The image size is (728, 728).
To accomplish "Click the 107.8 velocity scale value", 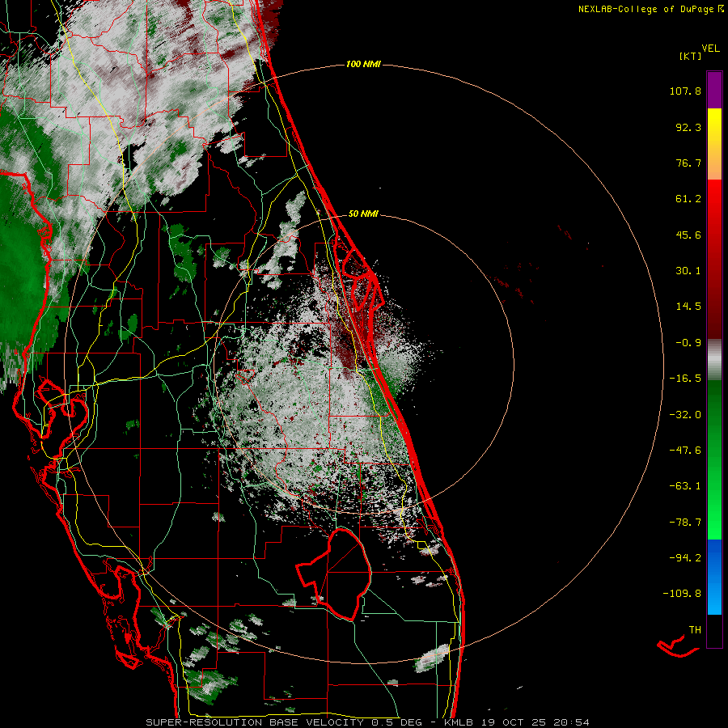I will [685, 91].
